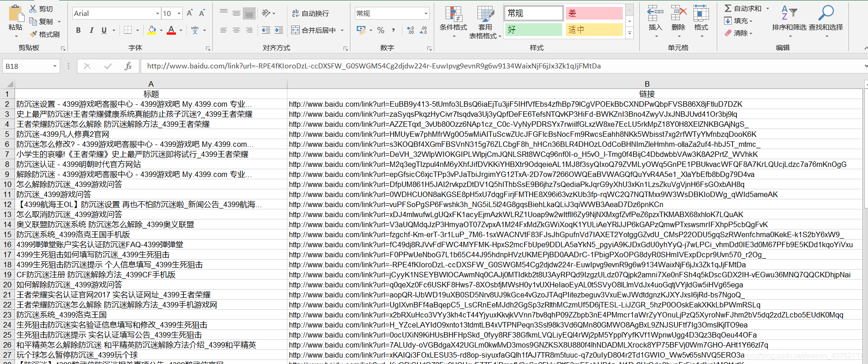Screen dimensions: 868x364
Task: Click the increase indent icon
Action: pyautogui.click(x=279, y=30)
